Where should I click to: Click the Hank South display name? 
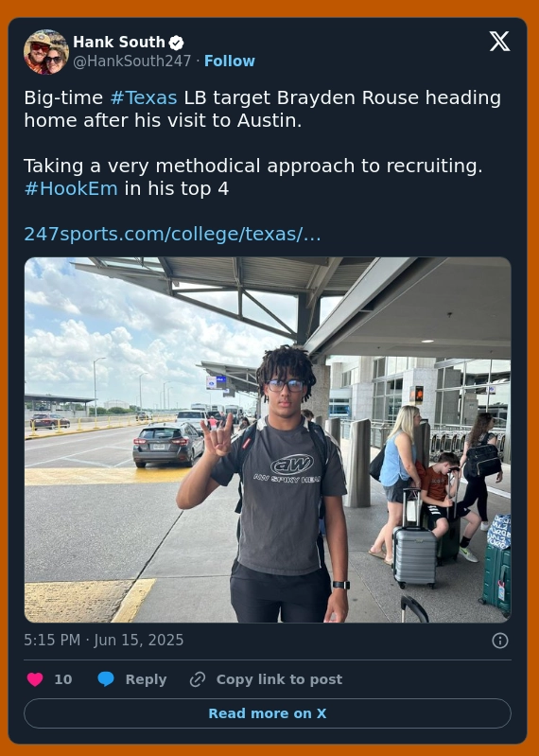point(119,43)
